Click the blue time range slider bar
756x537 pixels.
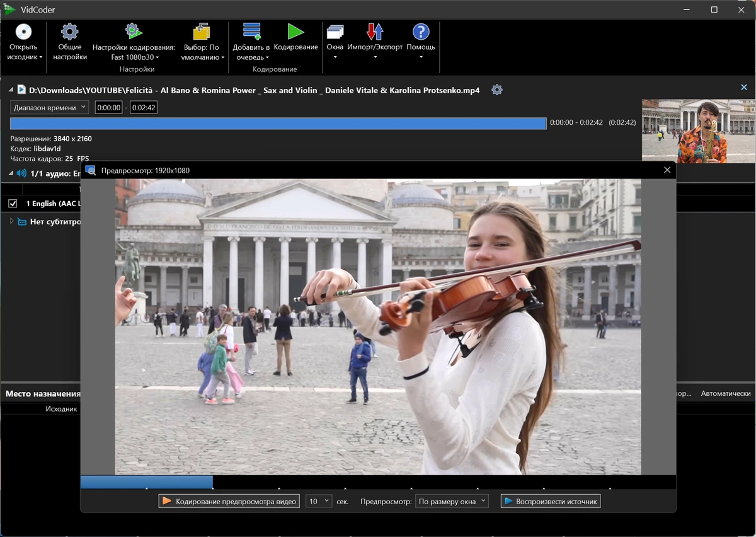click(278, 124)
